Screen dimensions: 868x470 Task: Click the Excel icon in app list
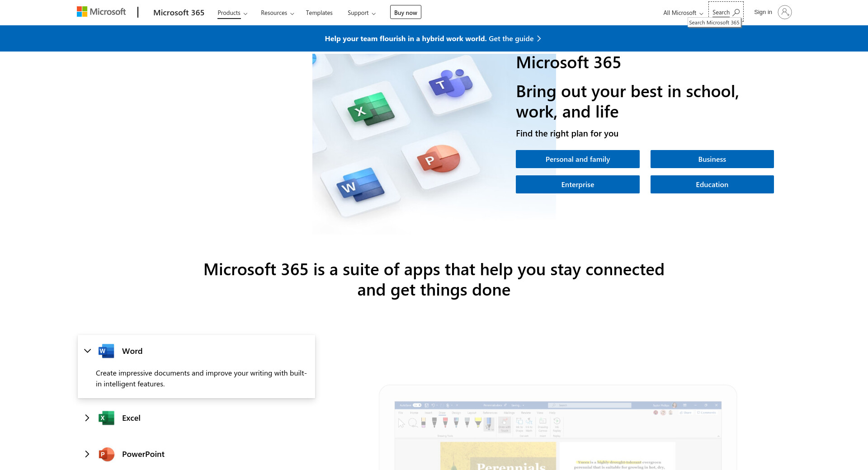pyautogui.click(x=106, y=418)
